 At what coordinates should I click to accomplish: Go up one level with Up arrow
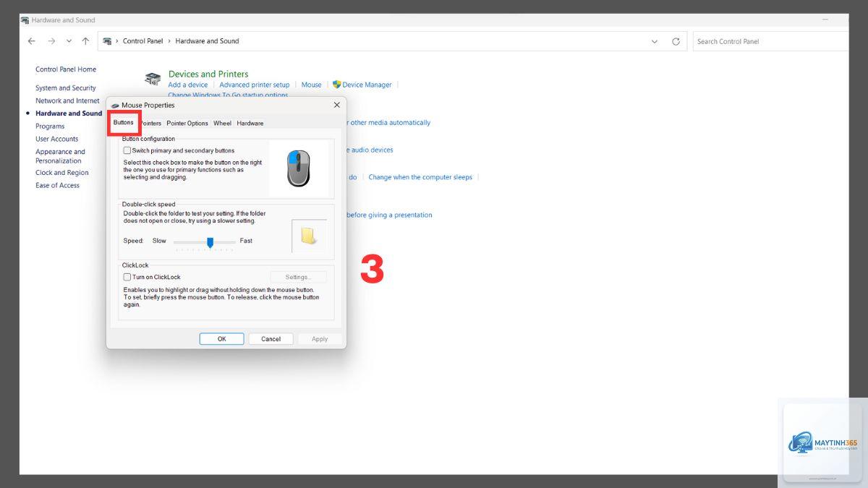point(86,41)
